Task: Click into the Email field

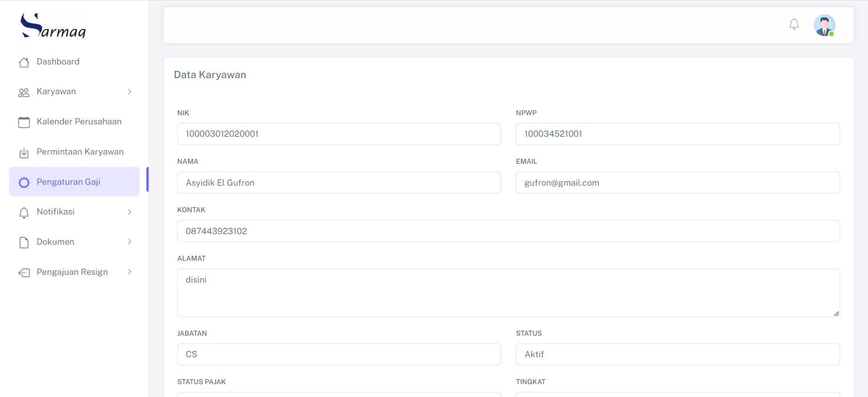Action: (x=678, y=182)
